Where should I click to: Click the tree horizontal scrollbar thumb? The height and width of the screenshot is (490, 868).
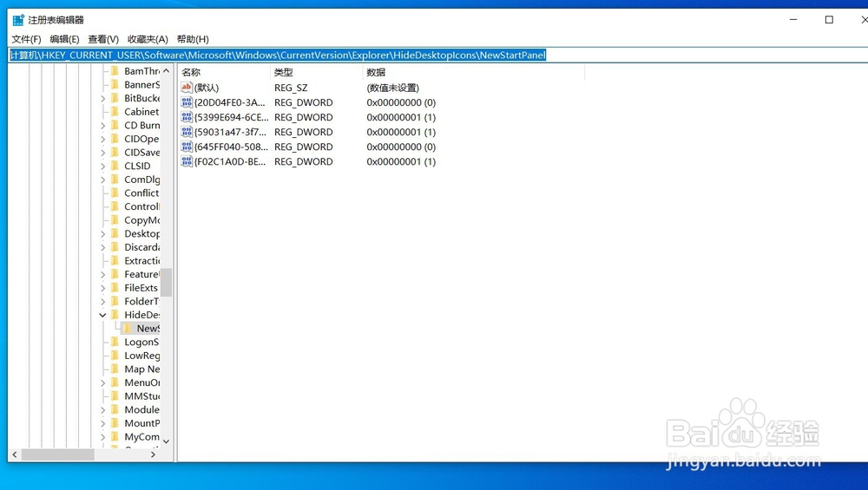[x=57, y=454]
